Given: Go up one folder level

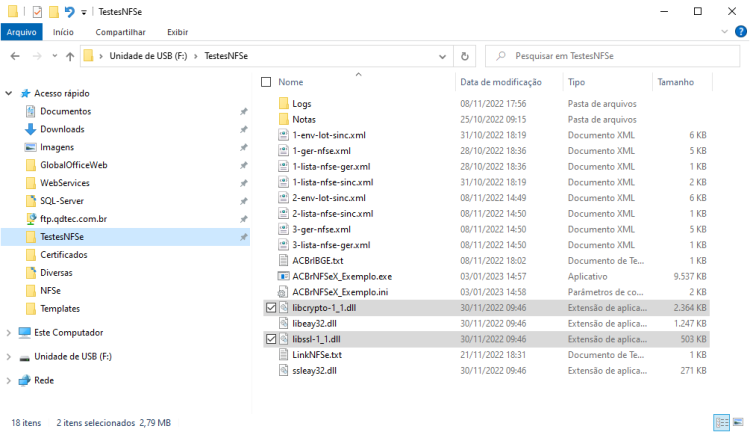Looking at the screenshot, I should pos(70,56).
